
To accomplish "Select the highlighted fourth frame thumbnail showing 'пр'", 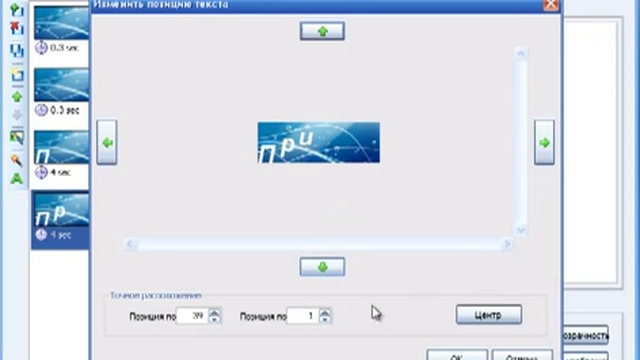I will pyautogui.click(x=61, y=210).
